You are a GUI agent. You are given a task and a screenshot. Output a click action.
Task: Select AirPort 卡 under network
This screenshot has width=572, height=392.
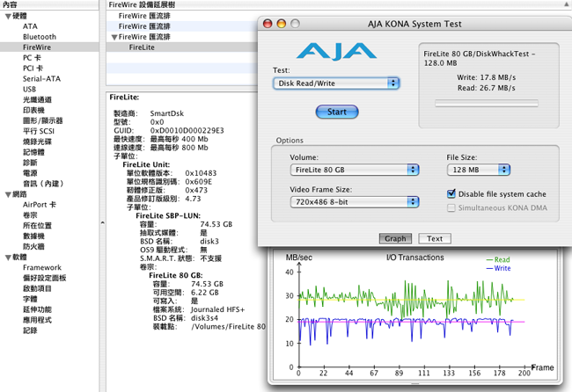[x=40, y=205]
